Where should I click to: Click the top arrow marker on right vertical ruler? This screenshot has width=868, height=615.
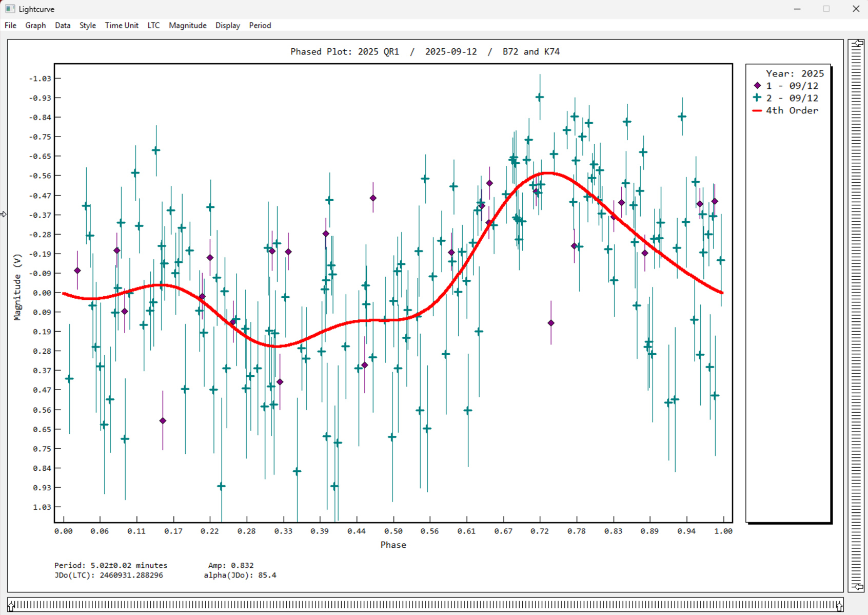(857, 44)
